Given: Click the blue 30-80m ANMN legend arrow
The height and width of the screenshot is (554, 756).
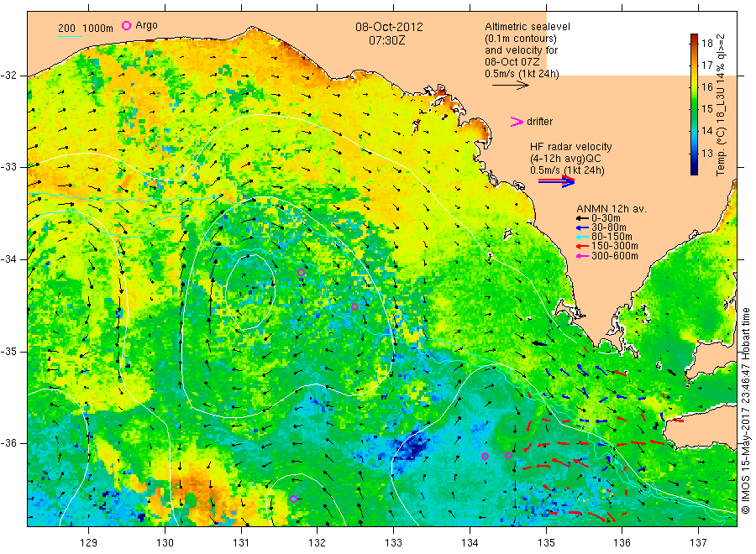Looking at the screenshot, I should (x=582, y=227).
